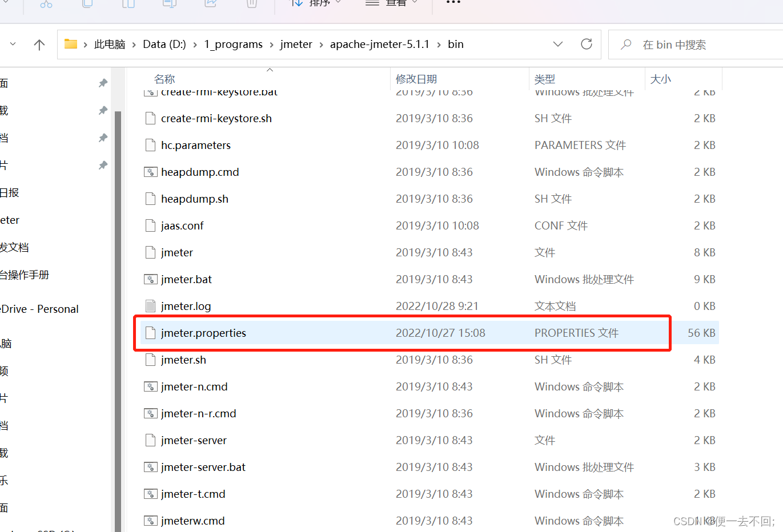
Task: Click the 56 KB size cell
Action: point(701,333)
